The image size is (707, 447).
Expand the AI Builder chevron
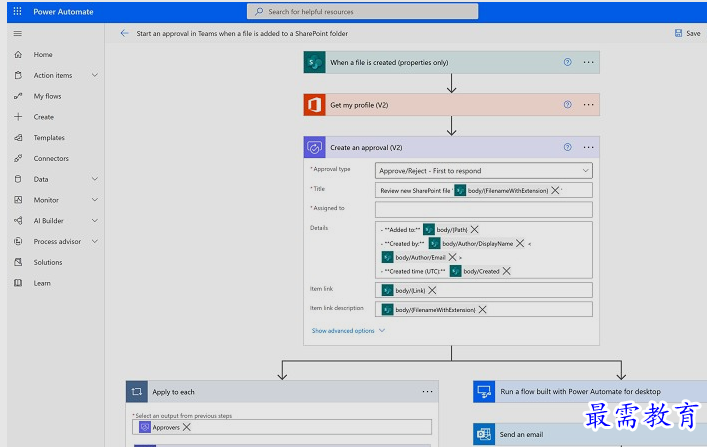(95, 220)
